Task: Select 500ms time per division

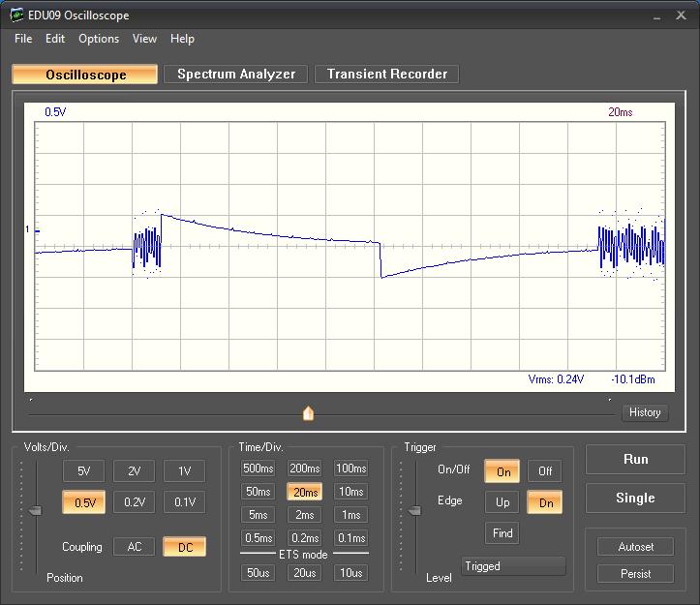Action: 258,469
